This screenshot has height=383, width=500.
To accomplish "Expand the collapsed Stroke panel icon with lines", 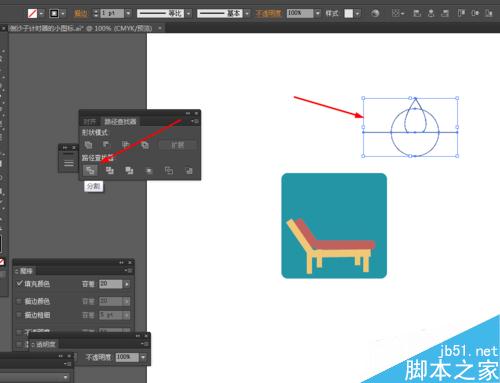I will 69,163.
